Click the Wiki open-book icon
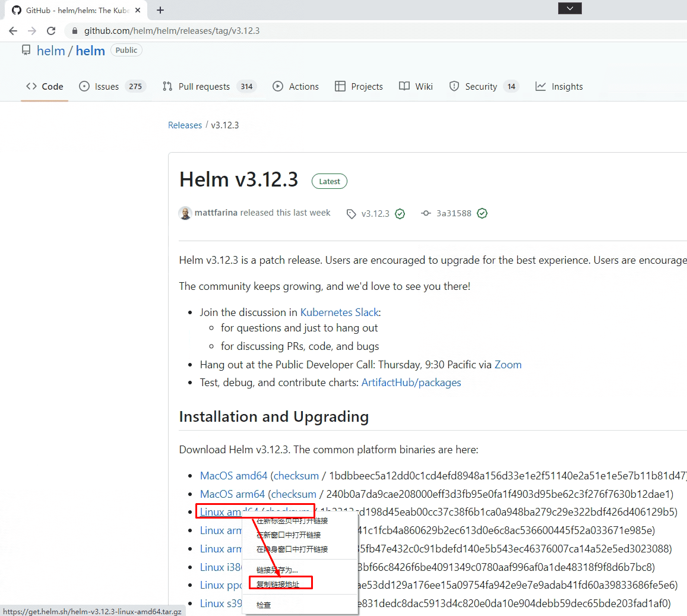Screen dimensions: 687x616 404,86
